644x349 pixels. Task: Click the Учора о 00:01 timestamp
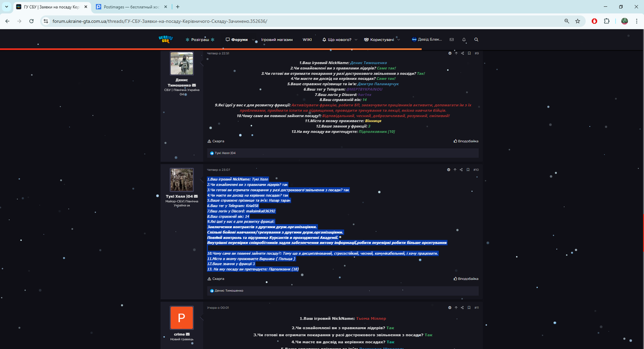(x=218, y=307)
